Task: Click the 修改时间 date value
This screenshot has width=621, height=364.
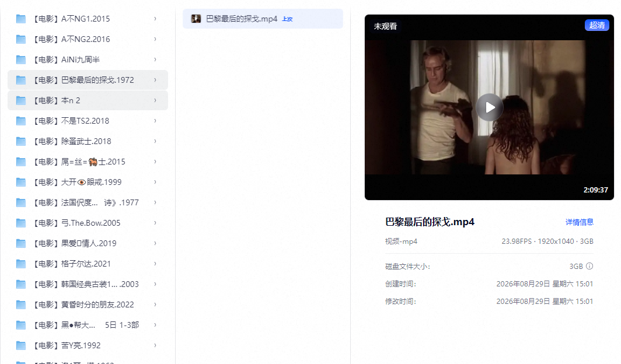Action: pyautogui.click(x=545, y=302)
